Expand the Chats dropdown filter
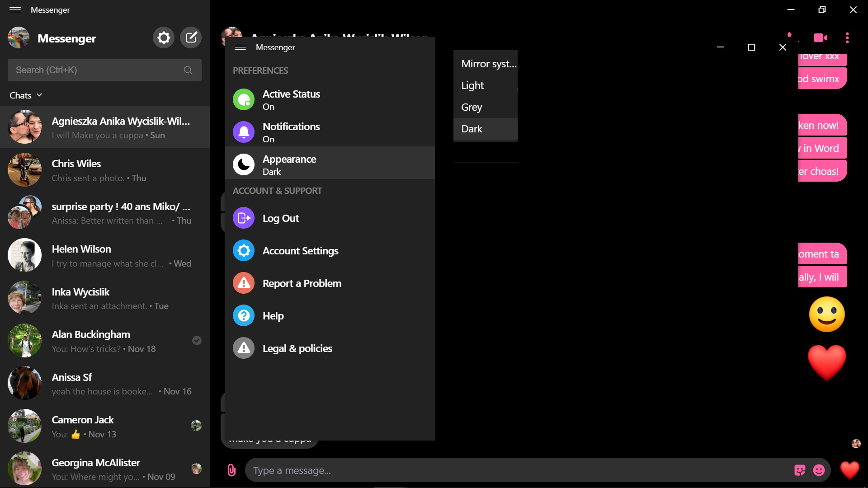Viewport: 868px width, 488px height. (26, 95)
